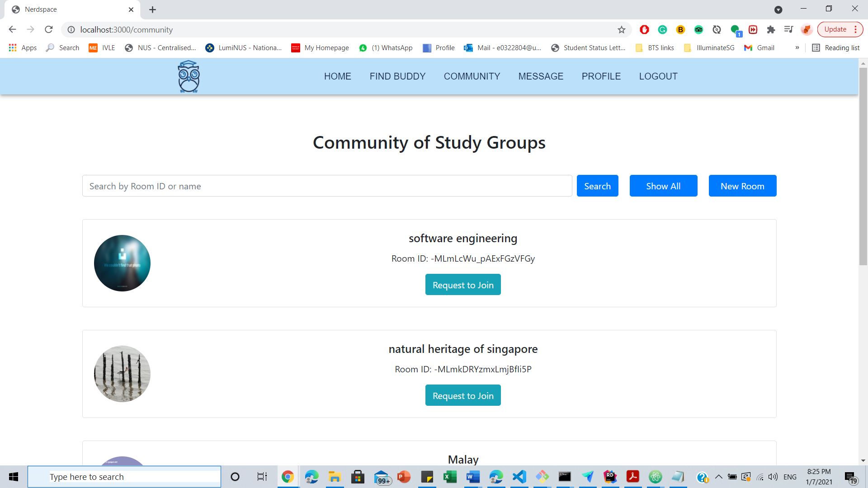Click the FIND BUDDY navigation item
868x488 pixels.
[x=398, y=76]
